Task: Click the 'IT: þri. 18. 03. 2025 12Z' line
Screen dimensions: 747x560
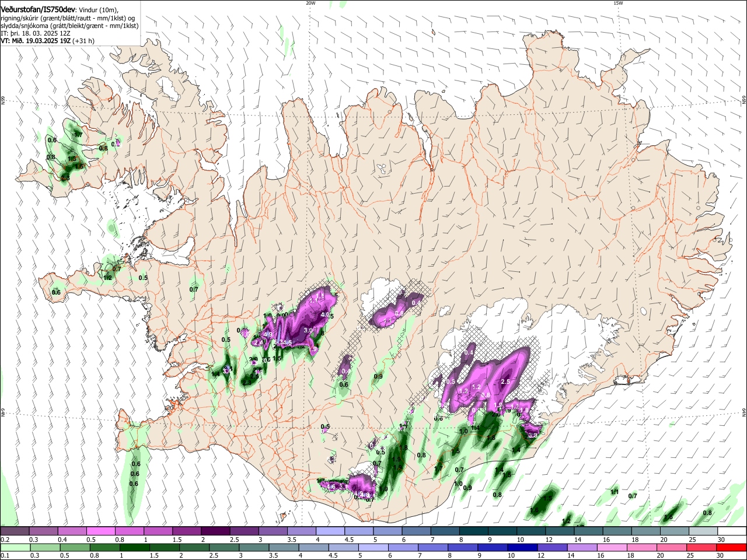Action: click(x=36, y=33)
